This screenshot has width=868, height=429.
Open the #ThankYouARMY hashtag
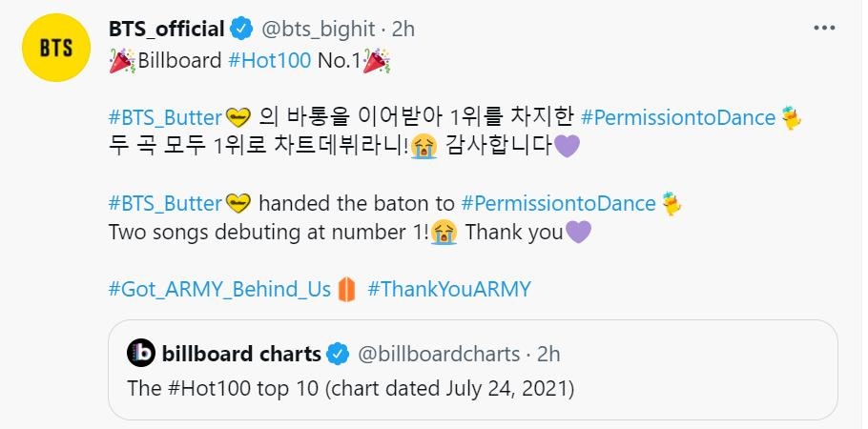(448, 289)
